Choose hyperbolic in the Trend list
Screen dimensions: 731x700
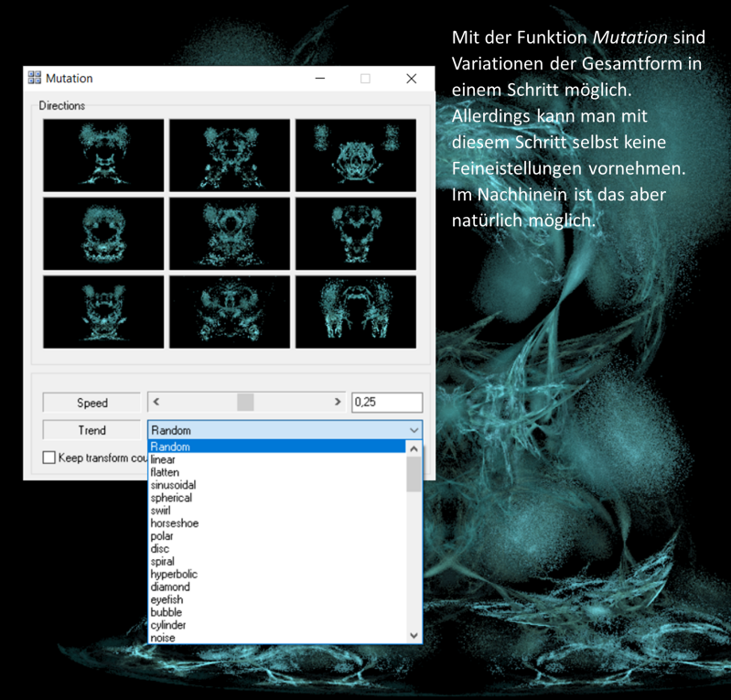click(277, 574)
